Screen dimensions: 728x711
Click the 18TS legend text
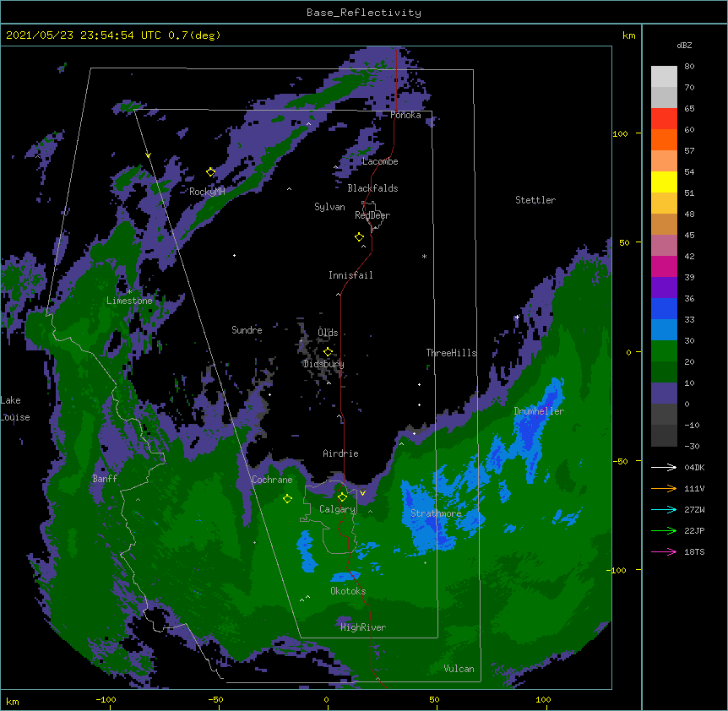[694, 551]
